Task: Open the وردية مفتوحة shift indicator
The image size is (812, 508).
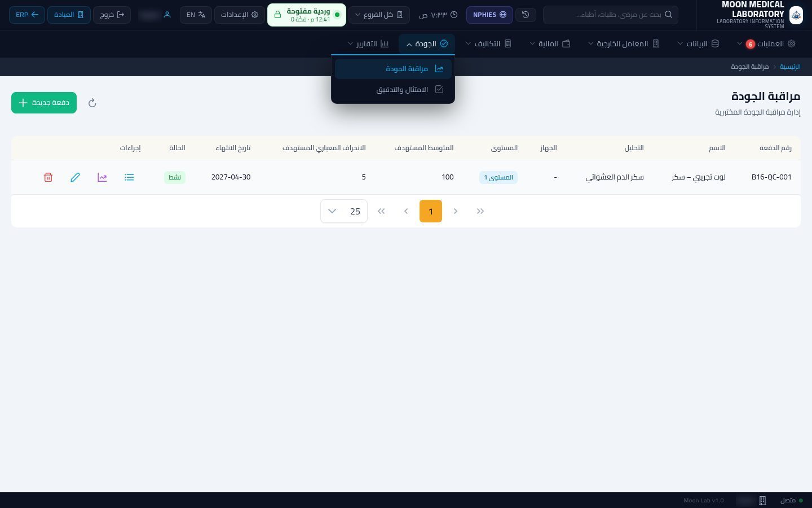Action: point(306,15)
